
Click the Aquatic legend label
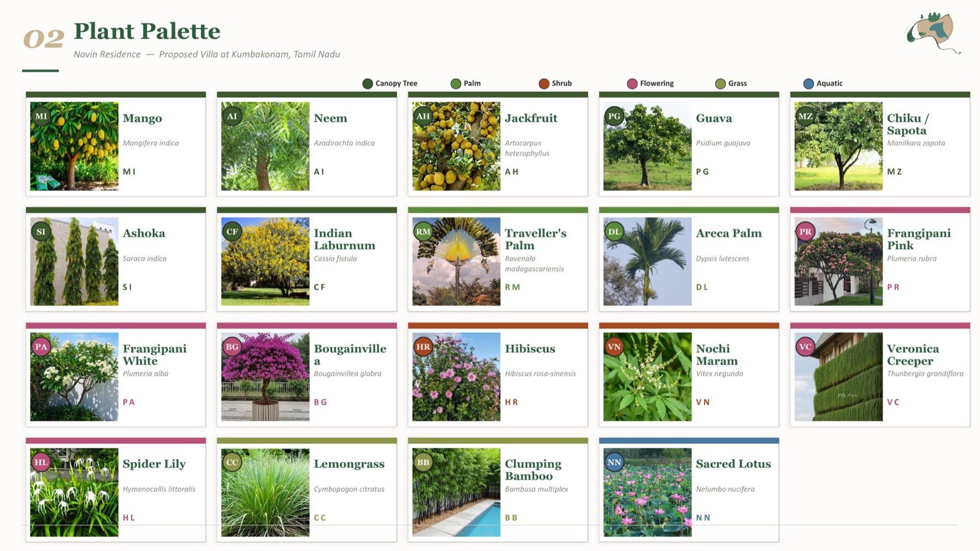(829, 83)
